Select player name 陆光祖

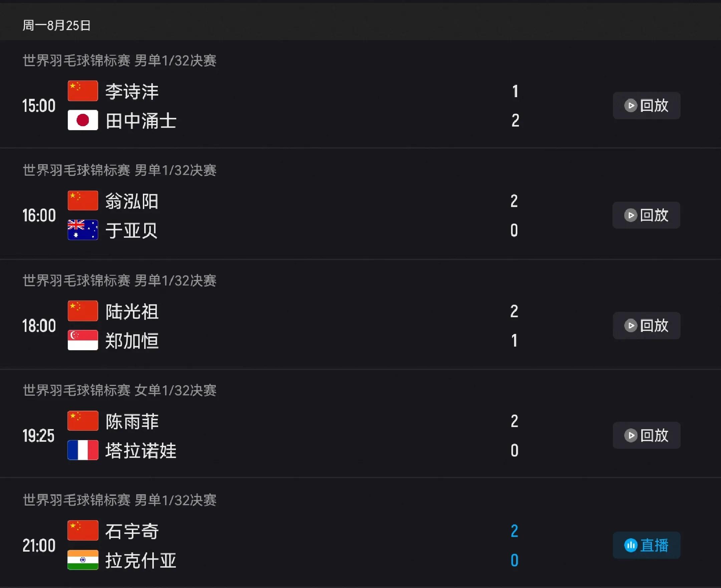(x=132, y=311)
